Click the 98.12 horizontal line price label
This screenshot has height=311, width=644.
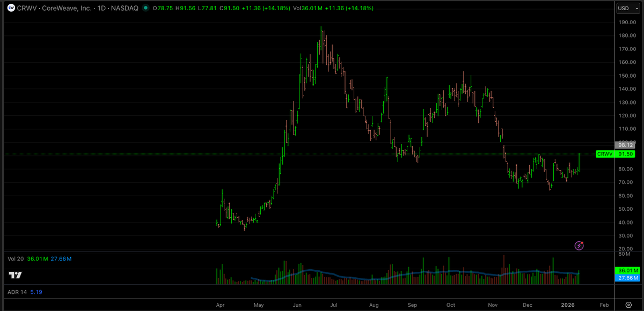coord(626,145)
